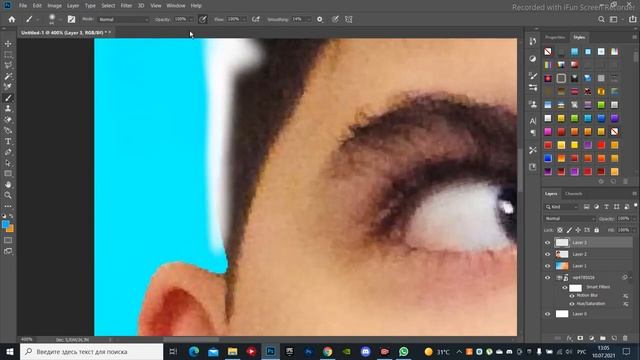Open the brush settings panel icon

tap(71, 19)
